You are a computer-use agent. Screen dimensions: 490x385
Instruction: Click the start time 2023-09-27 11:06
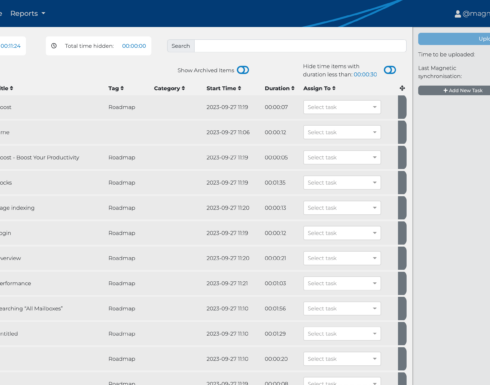pos(228,132)
